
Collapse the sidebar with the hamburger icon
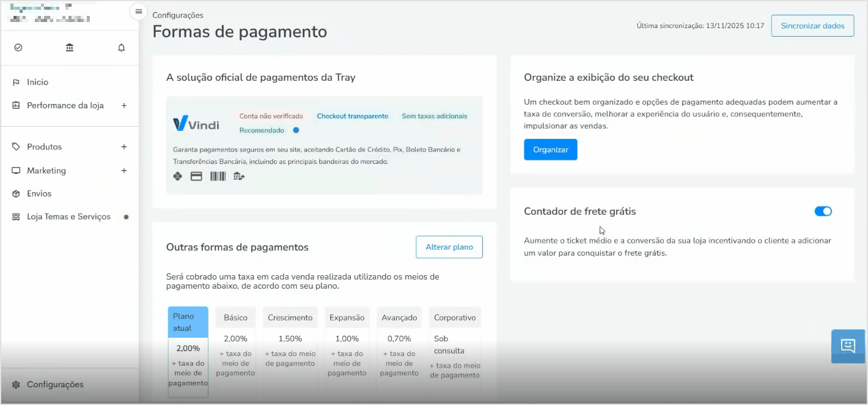pyautogui.click(x=138, y=11)
